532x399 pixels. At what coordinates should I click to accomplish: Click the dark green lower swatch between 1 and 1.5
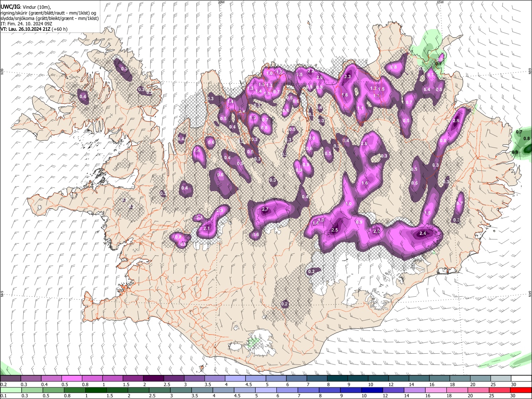pyautogui.click(x=96, y=390)
